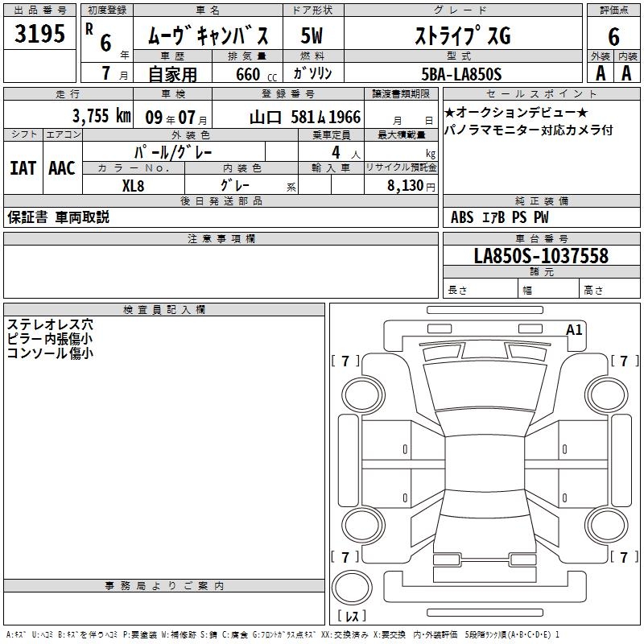This screenshot has width=644, height=644.
Task: Click the overall evaluation score 6
Action: tap(613, 36)
